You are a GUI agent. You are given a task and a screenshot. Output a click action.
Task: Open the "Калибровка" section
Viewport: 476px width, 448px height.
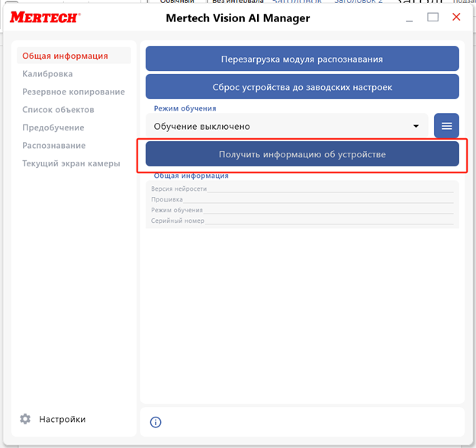click(x=47, y=74)
